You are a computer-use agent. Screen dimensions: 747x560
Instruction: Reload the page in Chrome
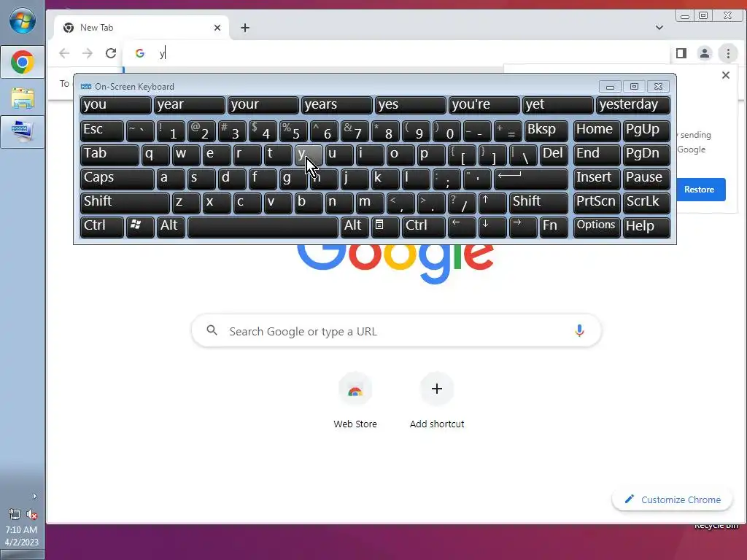(x=111, y=53)
